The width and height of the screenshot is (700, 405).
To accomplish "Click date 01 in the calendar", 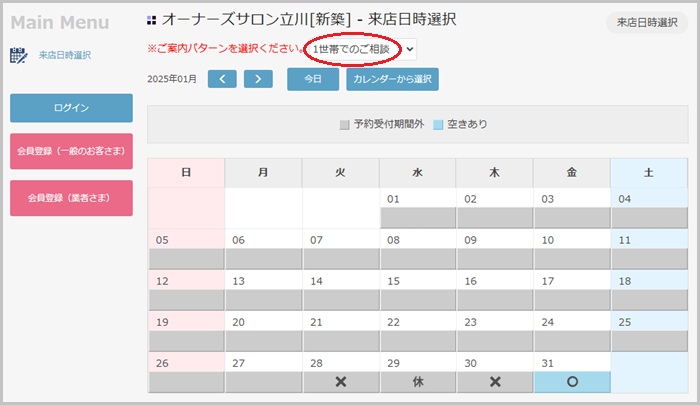I will [393, 199].
